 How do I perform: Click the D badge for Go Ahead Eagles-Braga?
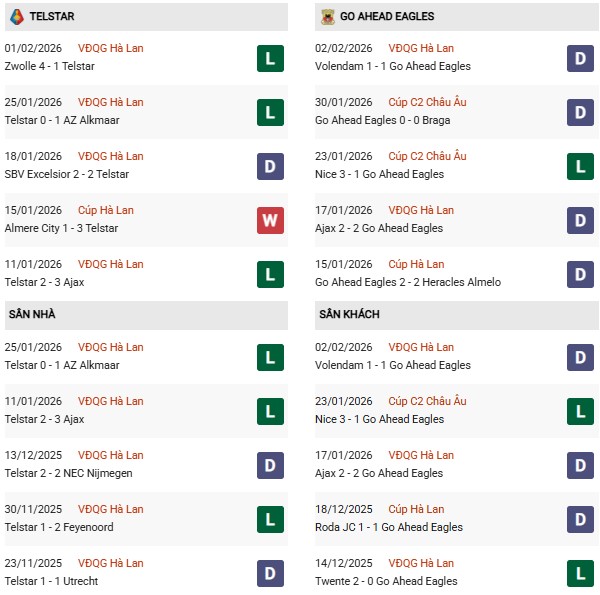580,112
